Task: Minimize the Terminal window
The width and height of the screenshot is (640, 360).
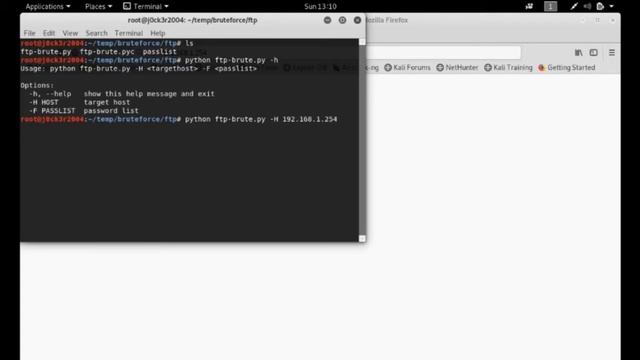Action: click(x=327, y=20)
